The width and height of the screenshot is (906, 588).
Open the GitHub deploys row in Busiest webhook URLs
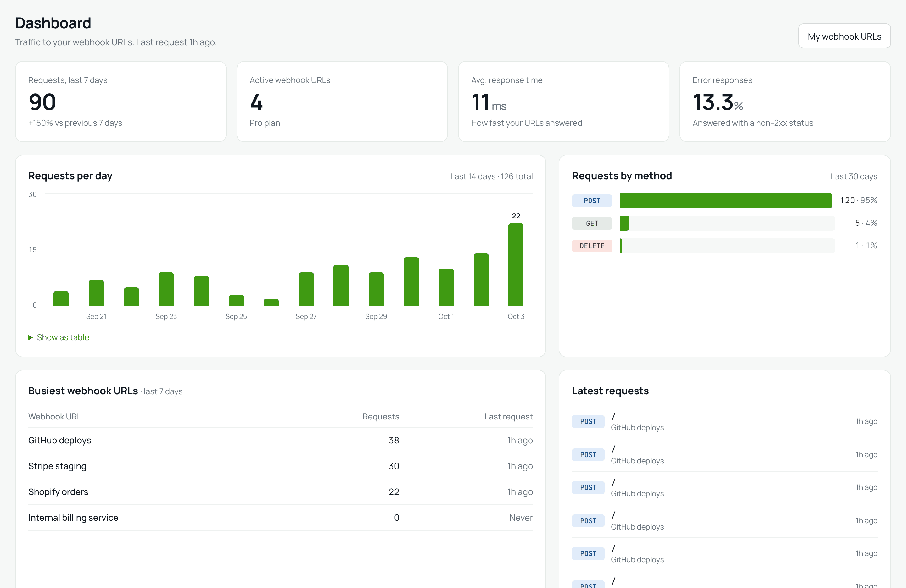point(280,440)
